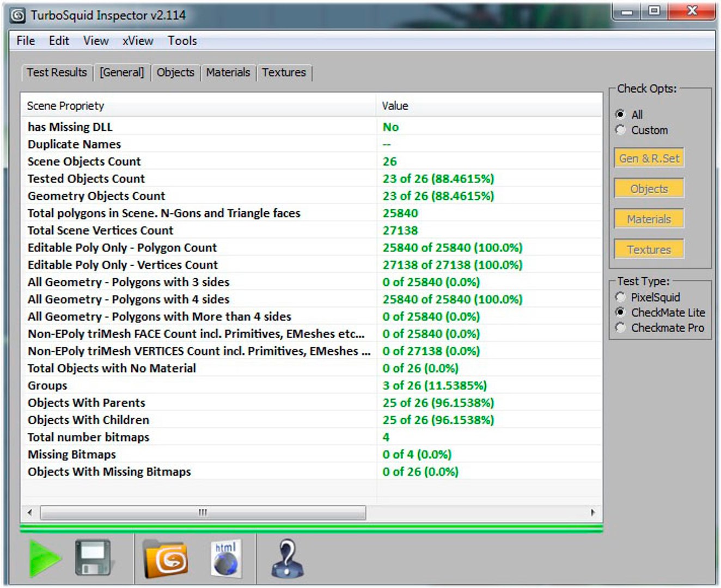Click the value '3 of 26 (11.5385%)'

435,385
